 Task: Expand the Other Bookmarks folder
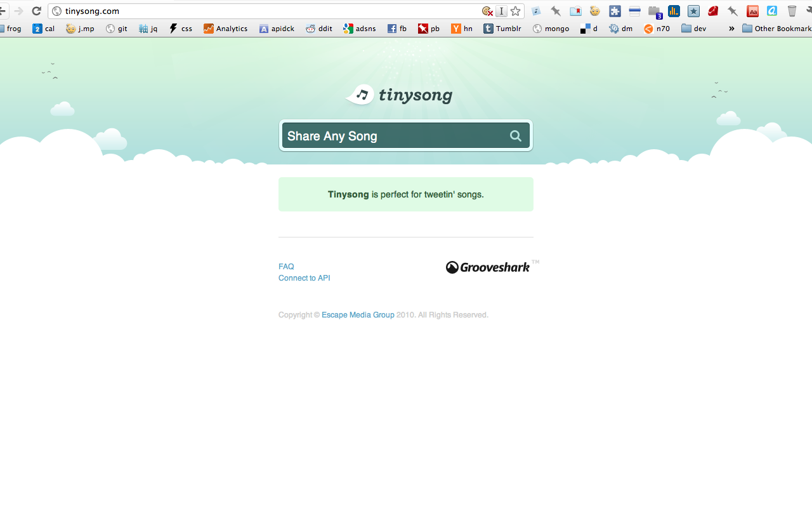tap(777, 29)
